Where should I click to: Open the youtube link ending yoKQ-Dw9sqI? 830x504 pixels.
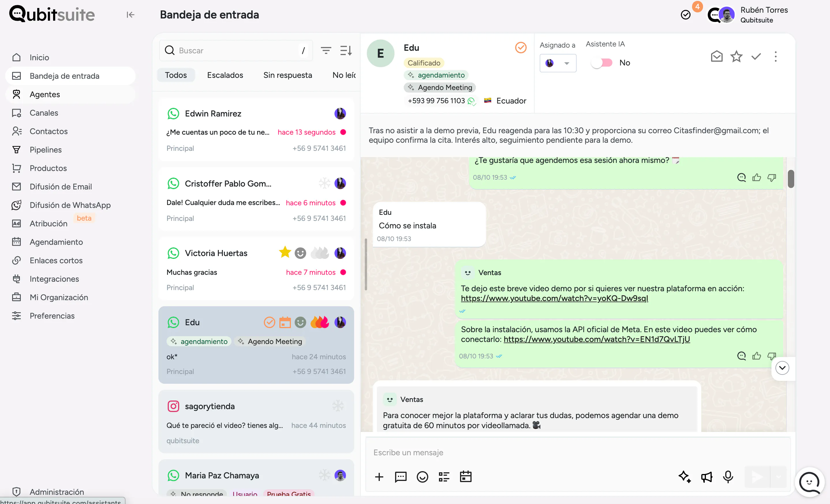point(554,298)
